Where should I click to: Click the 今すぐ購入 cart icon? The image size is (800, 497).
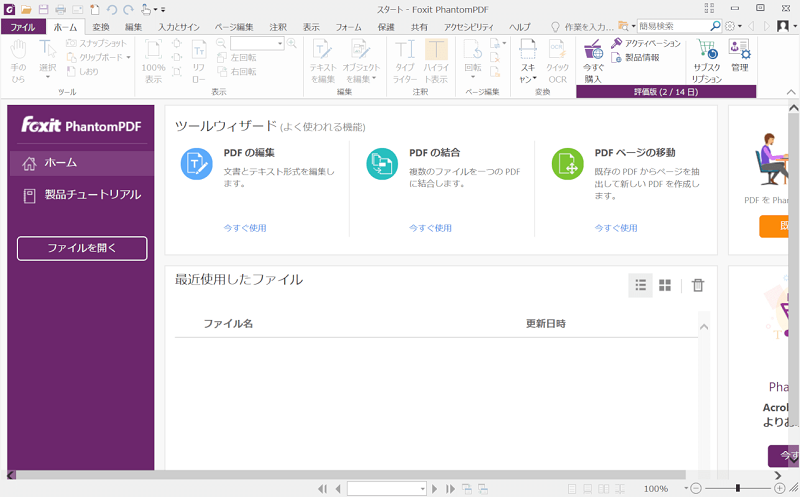593,49
